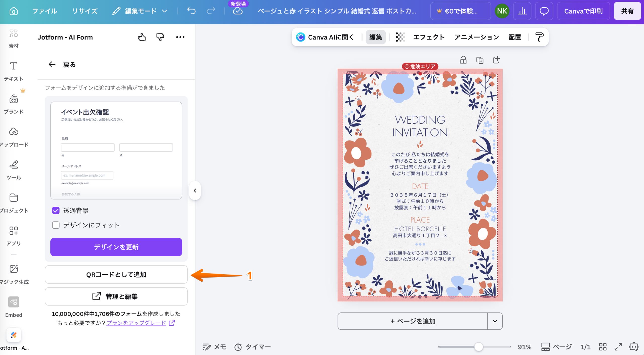Go to Canva home icon
Viewport: 644px width, 355px height.
(x=14, y=11)
